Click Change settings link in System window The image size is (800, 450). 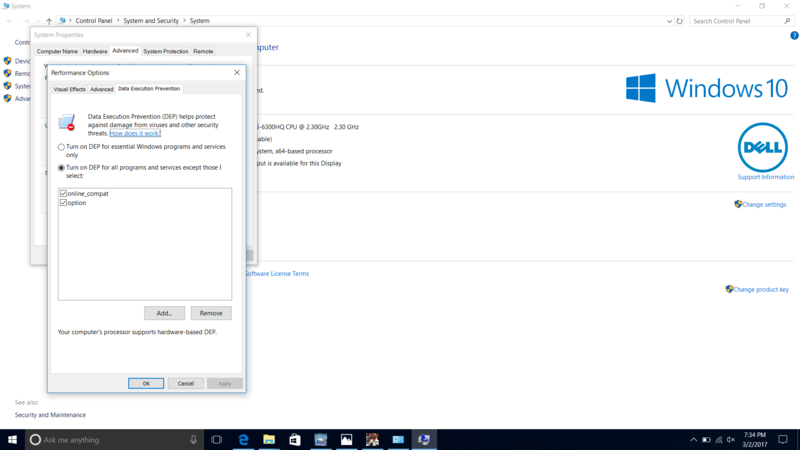tap(764, 205)
